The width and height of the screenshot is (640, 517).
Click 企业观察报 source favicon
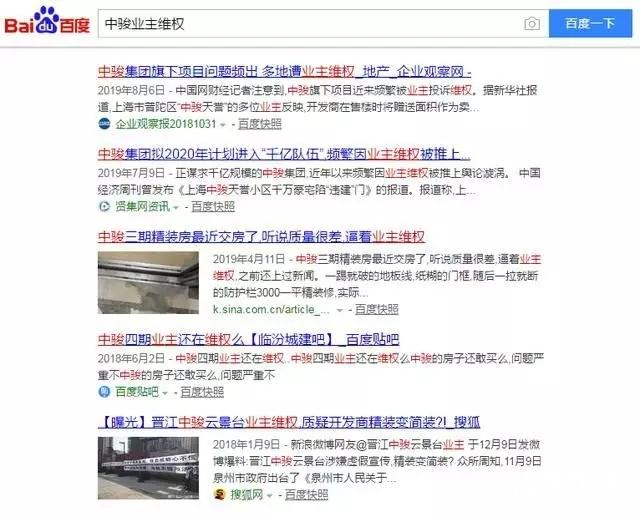(x=104, y=124)
